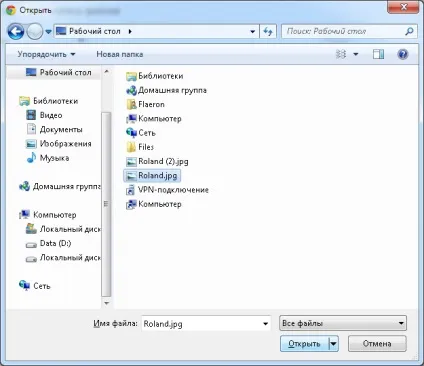Open the Открыть button split dropdown arrow

(334, 344)
